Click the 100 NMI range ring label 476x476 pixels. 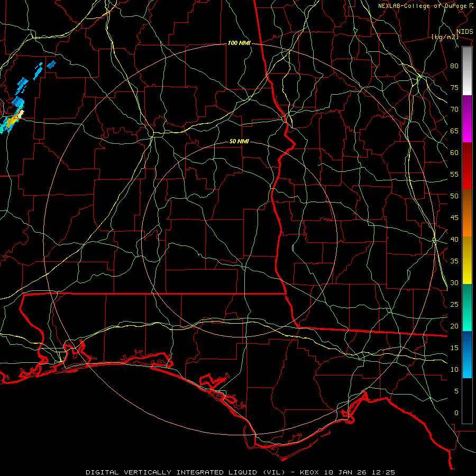(x=239, y=43)
